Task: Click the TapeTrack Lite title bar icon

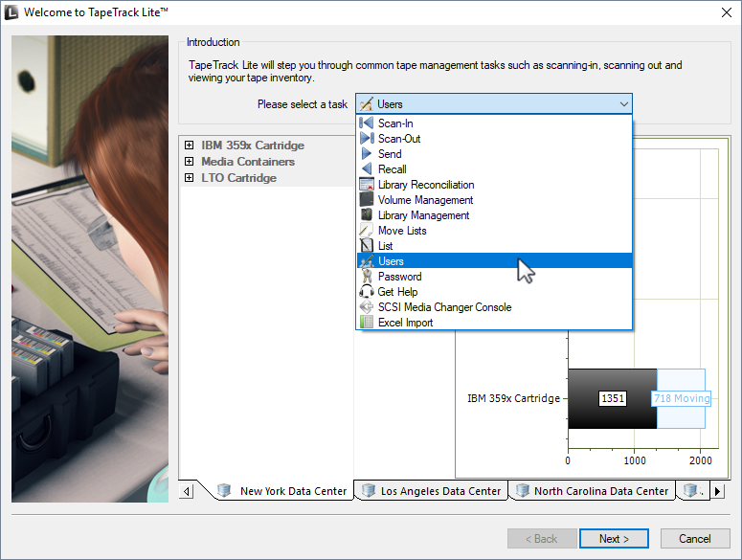Action: (11, 12)
